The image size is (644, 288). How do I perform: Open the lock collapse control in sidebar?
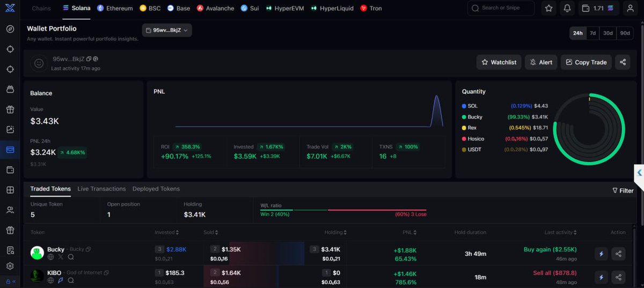point(10,281)
